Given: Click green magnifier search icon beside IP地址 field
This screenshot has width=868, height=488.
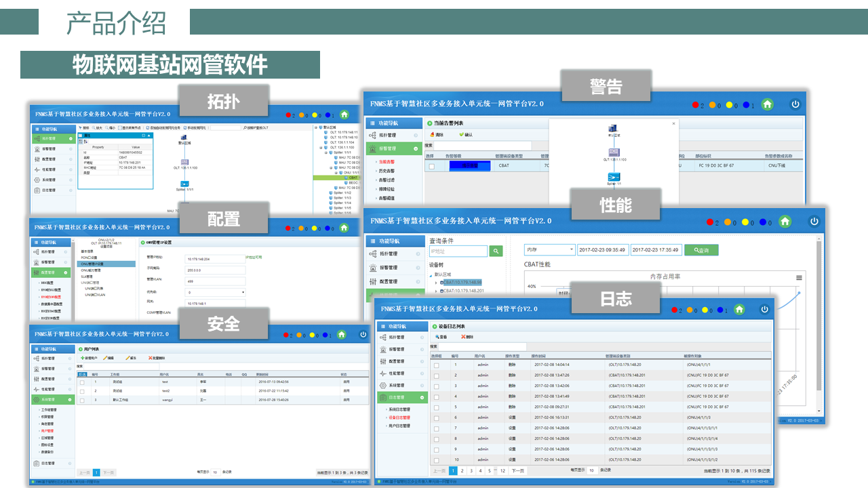Looking at the screenshot, I should 496,251.
